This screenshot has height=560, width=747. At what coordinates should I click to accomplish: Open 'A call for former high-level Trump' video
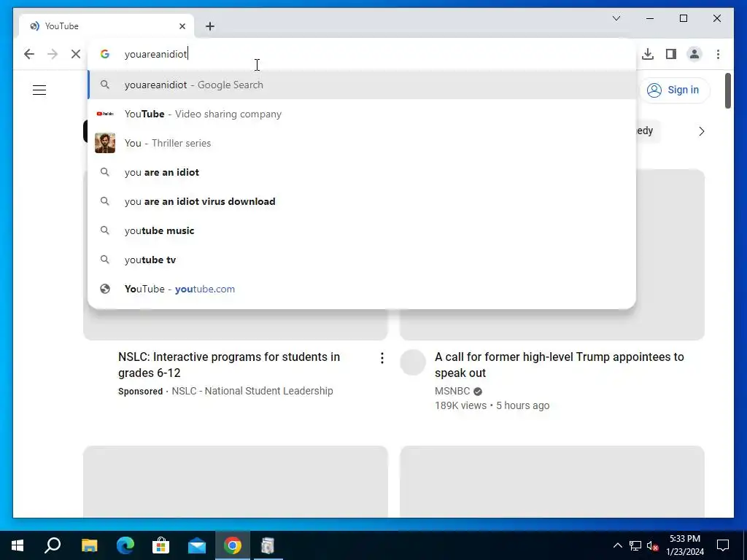pos(560,365)
